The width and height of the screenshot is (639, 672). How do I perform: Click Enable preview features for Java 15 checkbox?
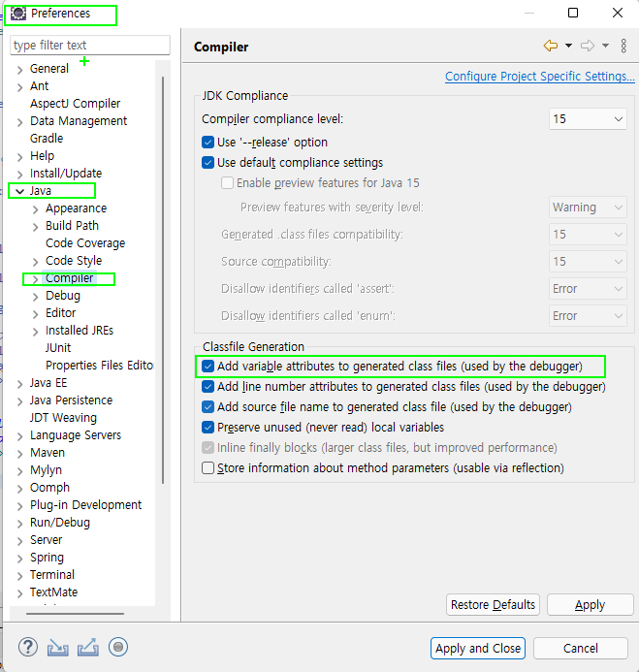[x=227, y=183]
